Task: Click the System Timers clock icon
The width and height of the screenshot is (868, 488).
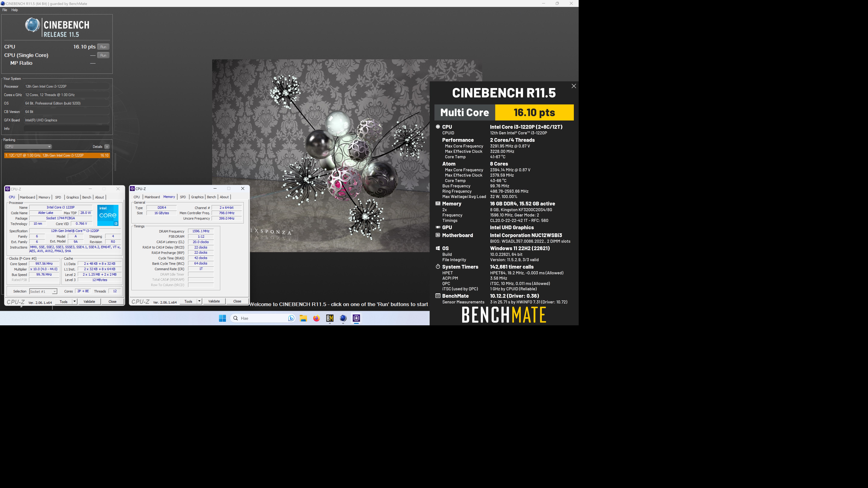Action: pos(438,267)
